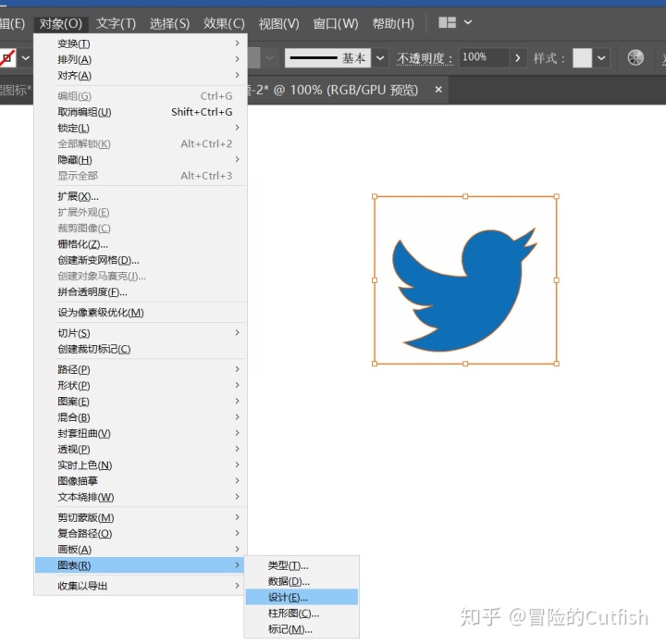
Task: Open the 锁定(L) submenu
Action: (141, 128)
